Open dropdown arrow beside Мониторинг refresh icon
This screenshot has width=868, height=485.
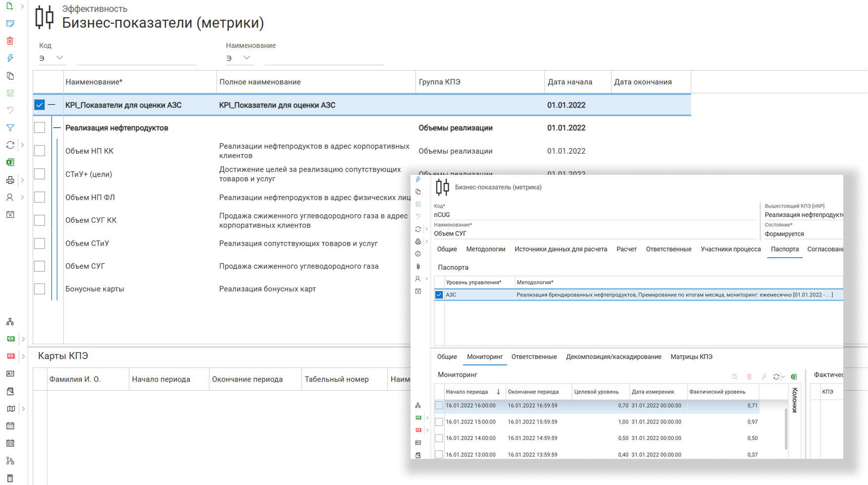783,377
